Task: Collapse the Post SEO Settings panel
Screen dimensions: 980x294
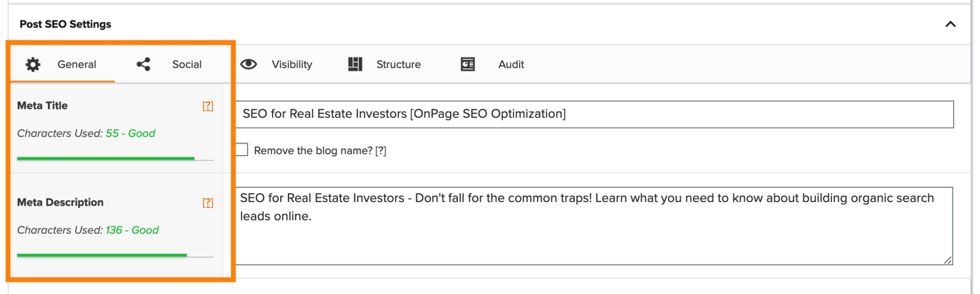Action: click(950, 24)
